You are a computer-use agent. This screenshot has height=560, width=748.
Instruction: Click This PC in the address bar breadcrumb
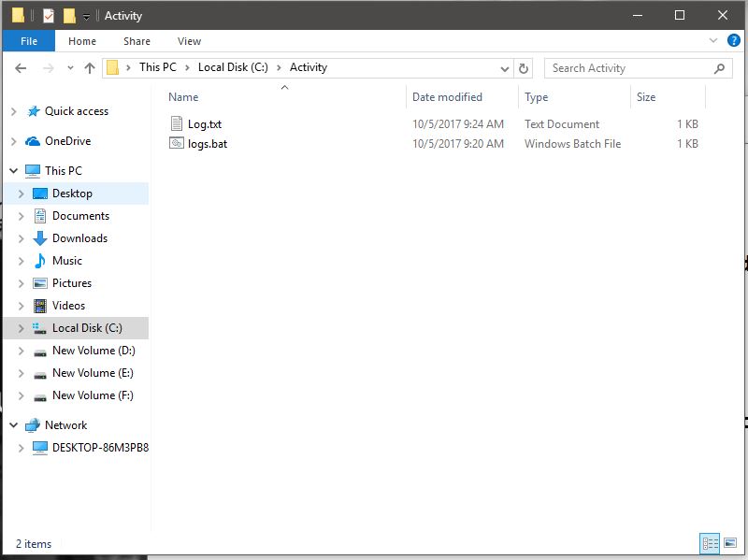point(158,67)
